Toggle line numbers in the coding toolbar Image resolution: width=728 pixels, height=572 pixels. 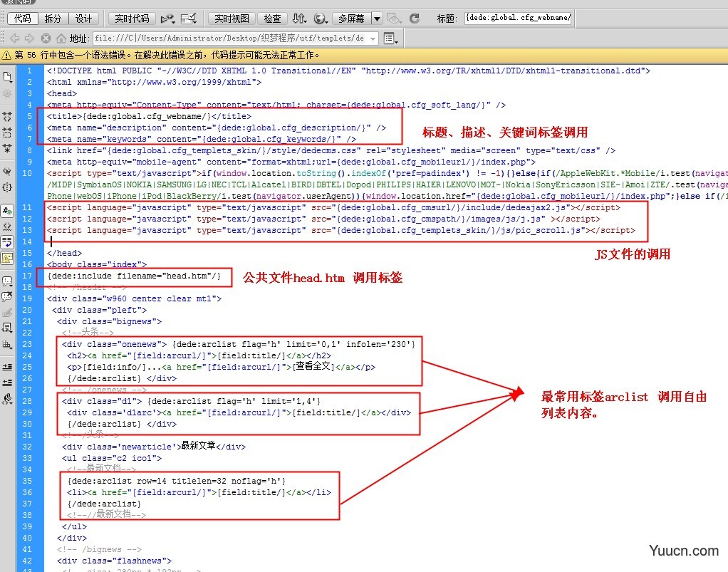pyautogui.click(x=7, y=211)
